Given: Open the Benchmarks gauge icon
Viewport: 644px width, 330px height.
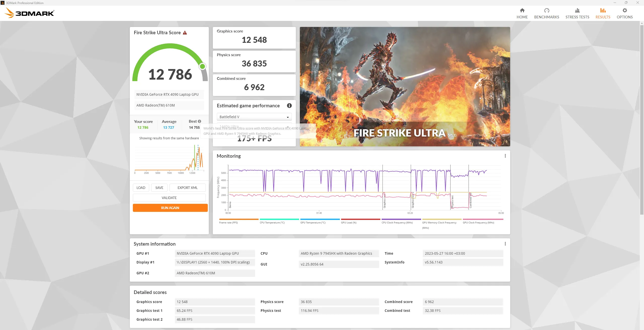Looking at the screenshot, I should 546,10.
